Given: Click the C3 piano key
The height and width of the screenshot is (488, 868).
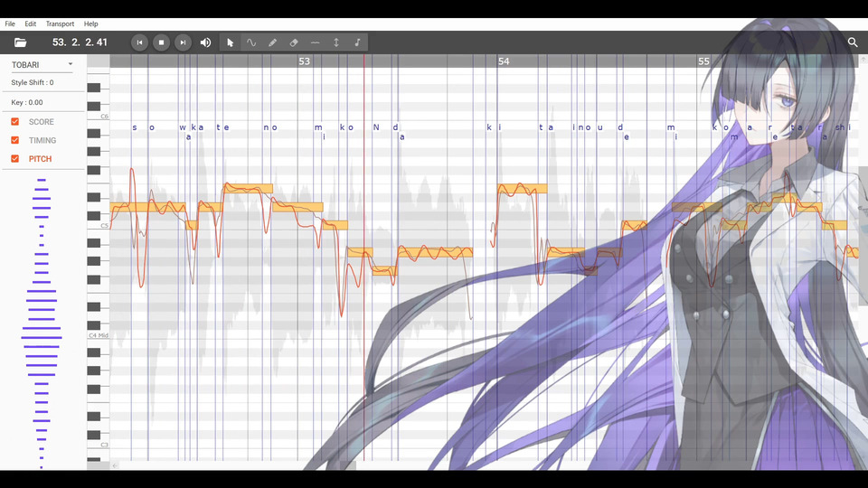Looking at the screenshot, I should coord(98,445).
